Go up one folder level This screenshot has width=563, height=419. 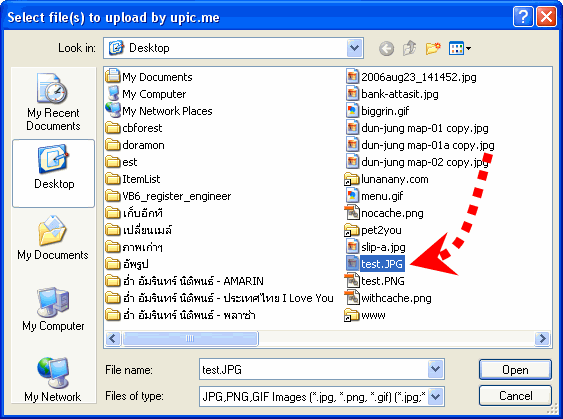pyautogui.click(x=410, y=48)
